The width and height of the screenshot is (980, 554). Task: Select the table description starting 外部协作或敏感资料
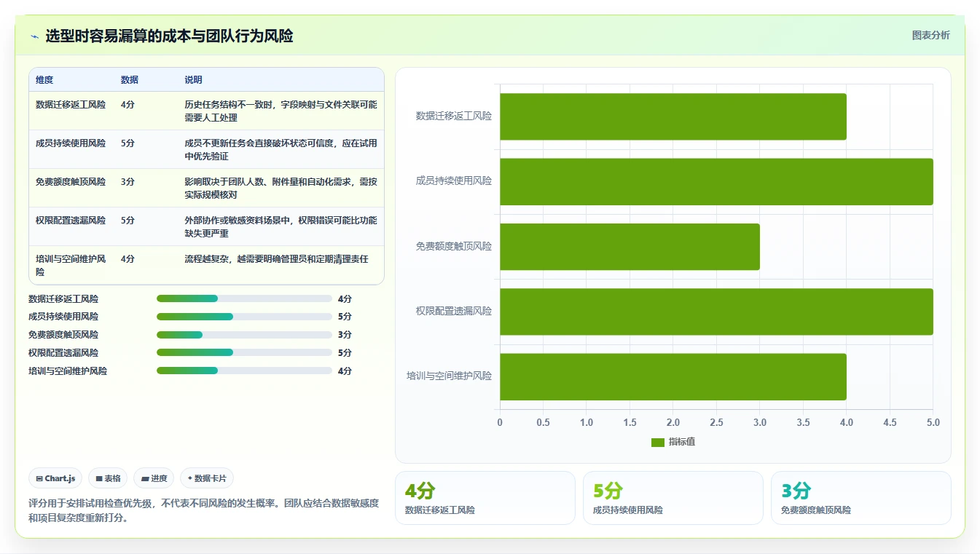281,226
